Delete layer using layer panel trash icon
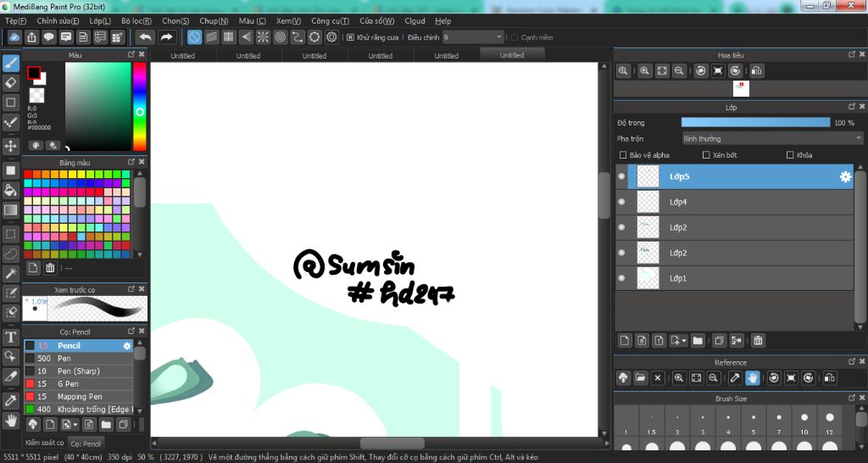Viewport: 868px width, 463px height. (x=758, y=341)
